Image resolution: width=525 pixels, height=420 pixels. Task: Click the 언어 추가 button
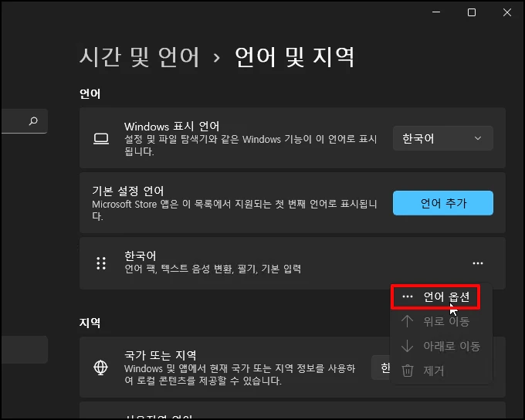442,203
